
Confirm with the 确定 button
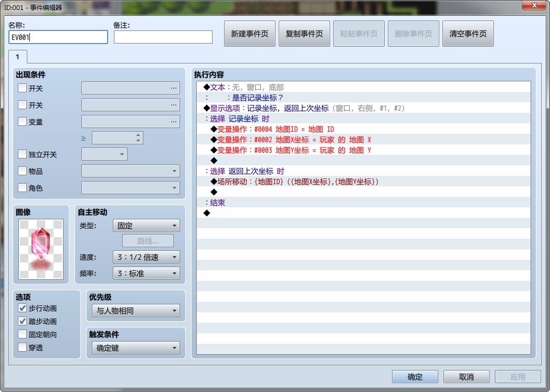pos(415,377)
